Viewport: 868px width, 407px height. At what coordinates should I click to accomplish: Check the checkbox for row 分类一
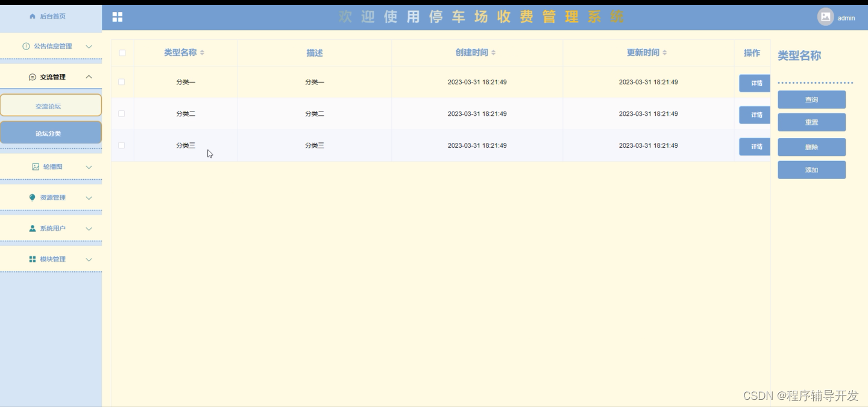121,82
